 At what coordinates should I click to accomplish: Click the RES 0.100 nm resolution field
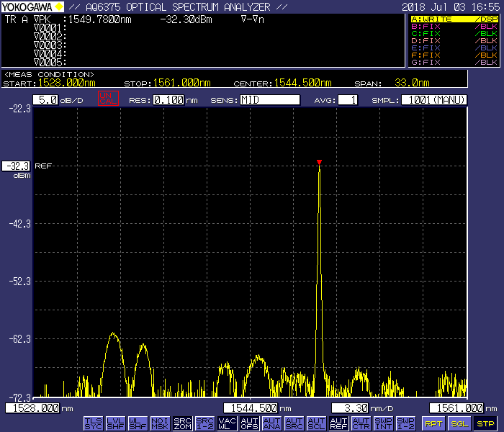coord(168,100)
